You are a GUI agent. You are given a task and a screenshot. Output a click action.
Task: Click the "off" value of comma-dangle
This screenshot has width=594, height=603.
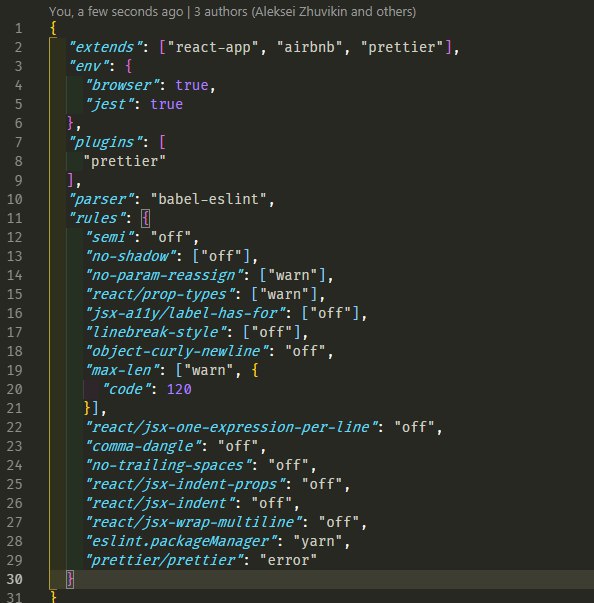pyautogui.click(x=238, y=446)
